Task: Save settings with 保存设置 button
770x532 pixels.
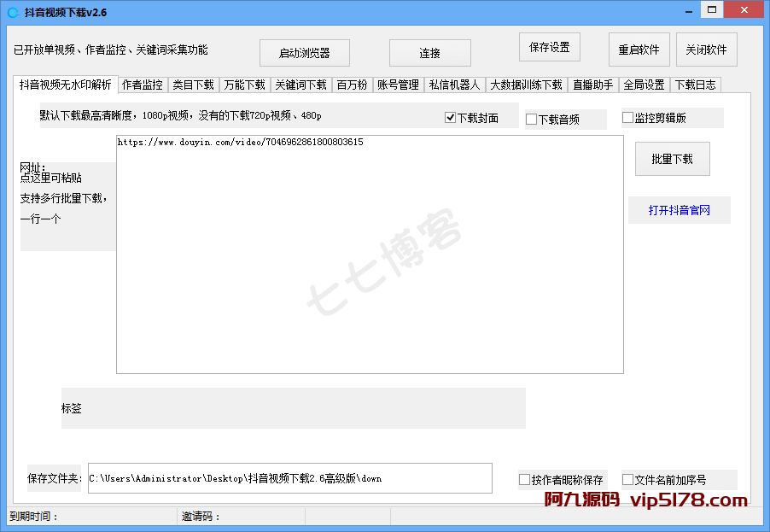Action: [550, 47]
